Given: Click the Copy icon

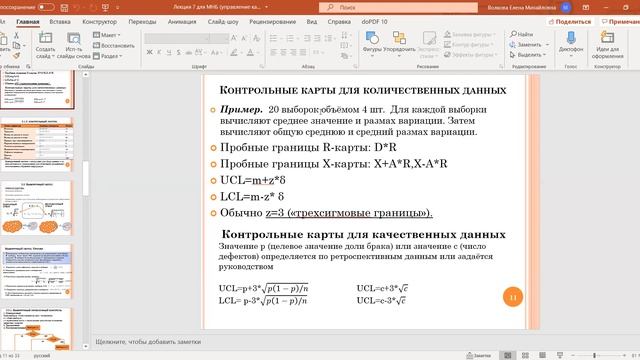Looking at the screenshot, I should (16, 45).
